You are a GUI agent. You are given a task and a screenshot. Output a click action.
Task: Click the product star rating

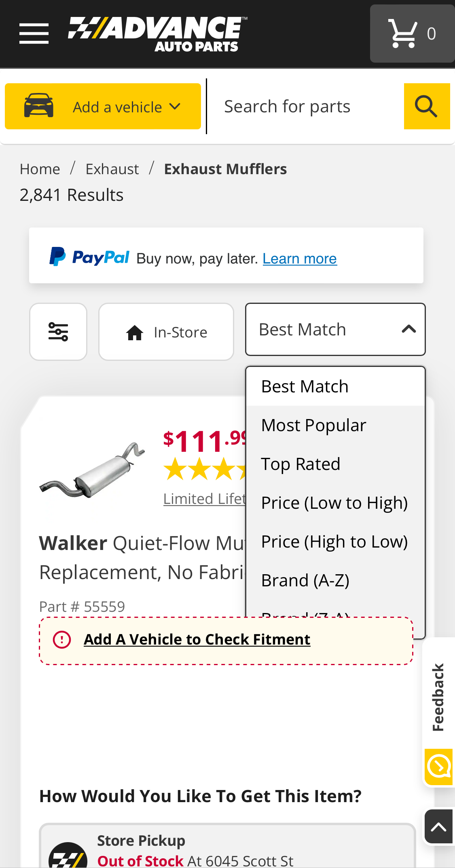202,471
